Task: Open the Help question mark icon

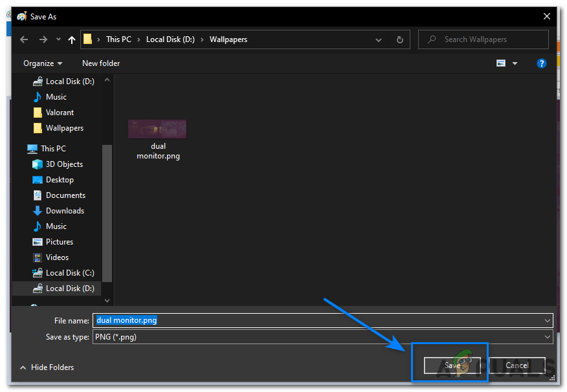Action: point(541,63)
